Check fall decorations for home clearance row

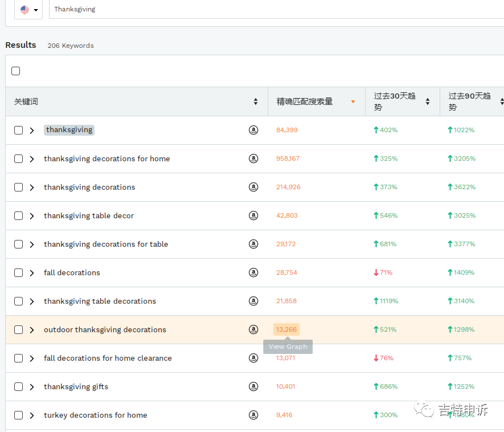click(x=19, y=358)
